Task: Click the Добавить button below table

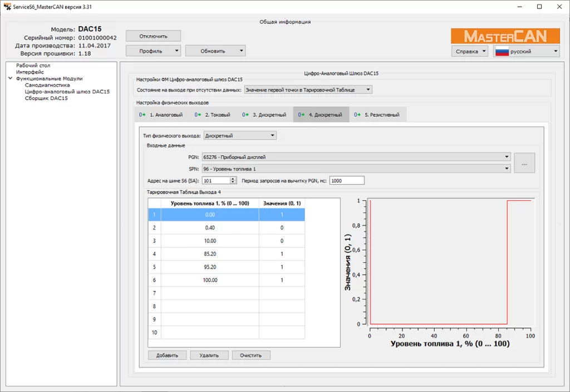Action: (x=167, y=355)
